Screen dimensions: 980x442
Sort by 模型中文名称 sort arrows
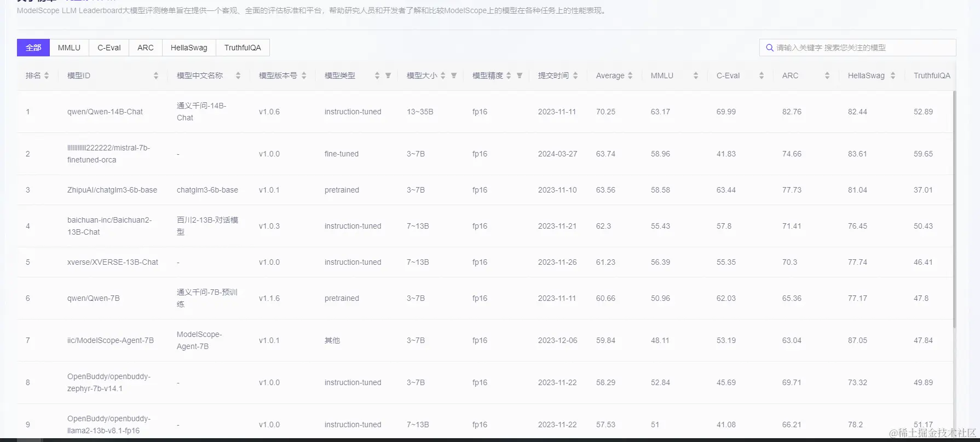click(238, 75)
